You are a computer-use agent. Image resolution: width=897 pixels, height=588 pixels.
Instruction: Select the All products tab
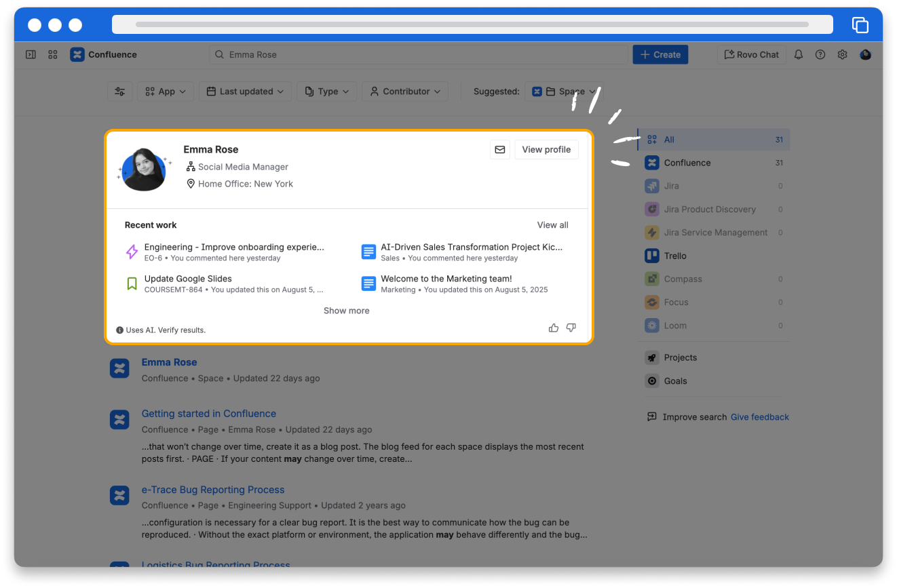pos(714,140)
